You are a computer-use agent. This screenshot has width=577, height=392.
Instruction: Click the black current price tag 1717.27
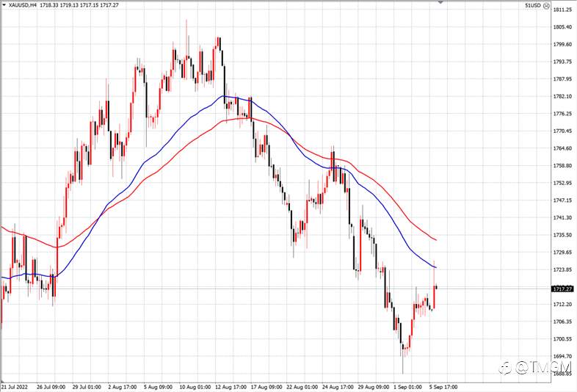(x=562, y=289)
